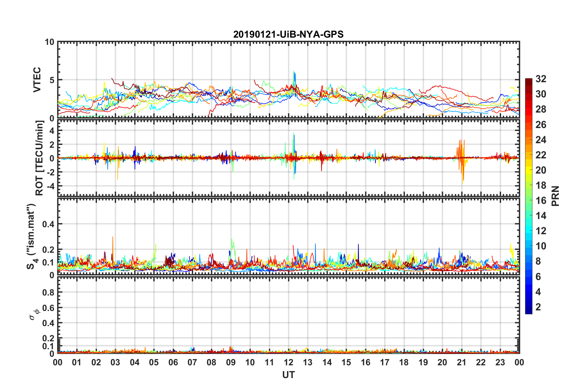The width and height of the screenshot is (577, 392).
Task: Click PRN colorbar tick label 16
Action: 541,201
